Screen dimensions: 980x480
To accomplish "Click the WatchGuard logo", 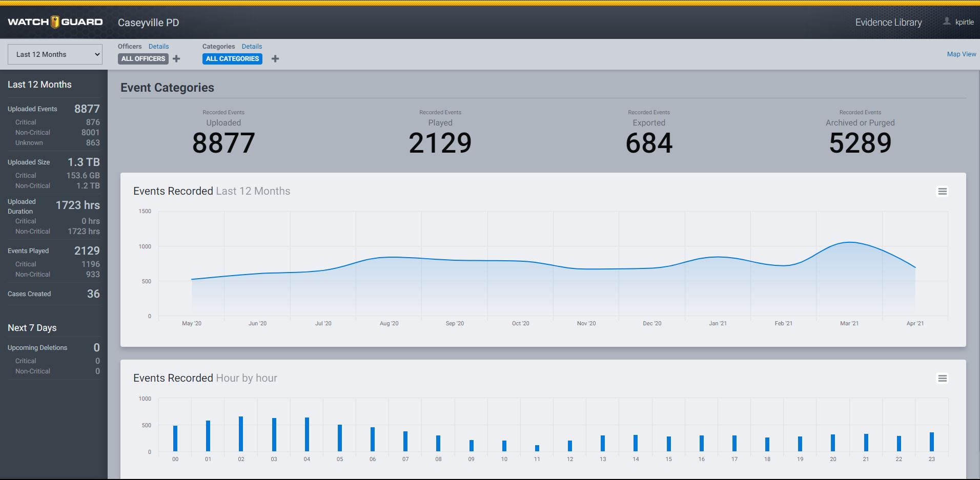I will pyautogui.click(x=55, y=22).
